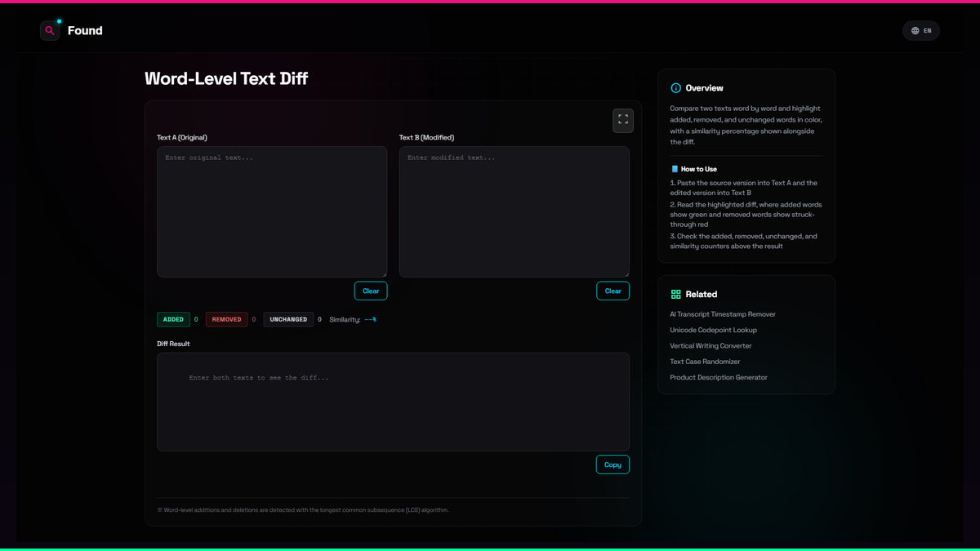Toggle fullscreen with the expand icon

point(623,120)
